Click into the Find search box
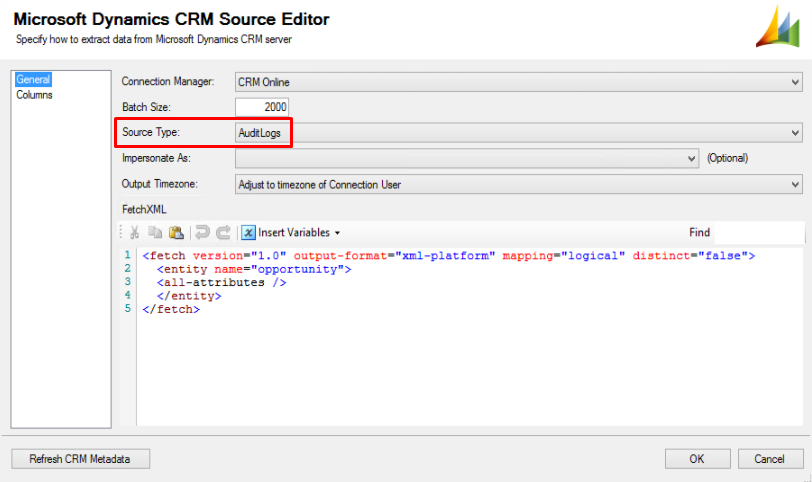This screenshot has height=482, width=812. (759, 232)
